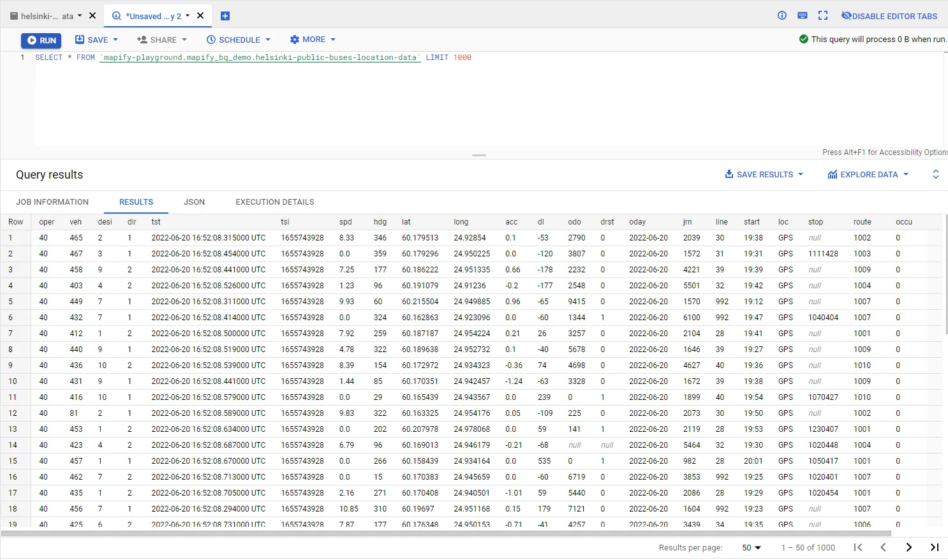The height and width of the screenshot is (560, 948).
Task: Open the Unsaved query tab dropdown arrow
Action: (188, 16)
